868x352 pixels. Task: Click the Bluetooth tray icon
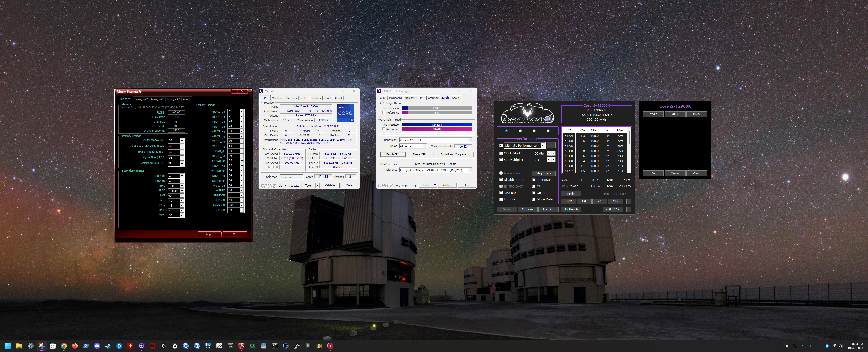point(827,346)
